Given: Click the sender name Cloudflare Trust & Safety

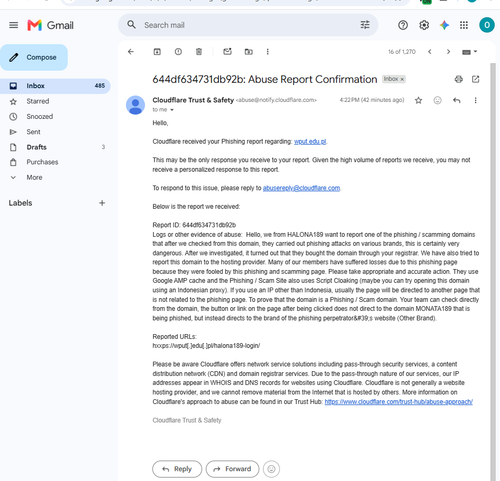Looking at the screenshot, I should tap(193, 100).
